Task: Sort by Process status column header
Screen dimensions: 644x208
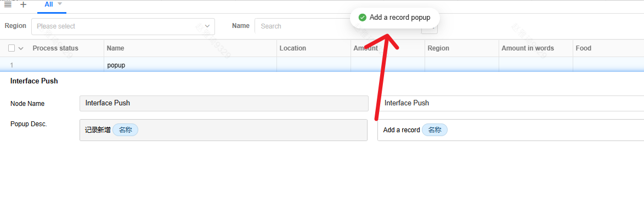Action: click(x=55, y=48)
